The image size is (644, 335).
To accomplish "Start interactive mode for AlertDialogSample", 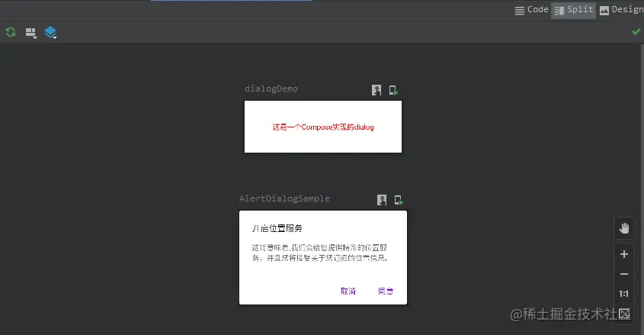I will [x=382, y=200].
